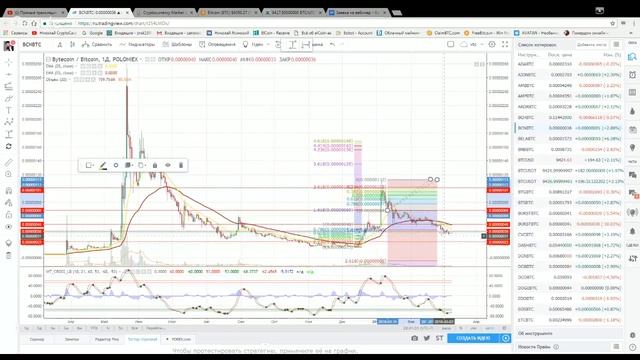Open the pitchfork and Fibonacci tools
This screenshot has height=360, width=640.
[x=9, y=86]
